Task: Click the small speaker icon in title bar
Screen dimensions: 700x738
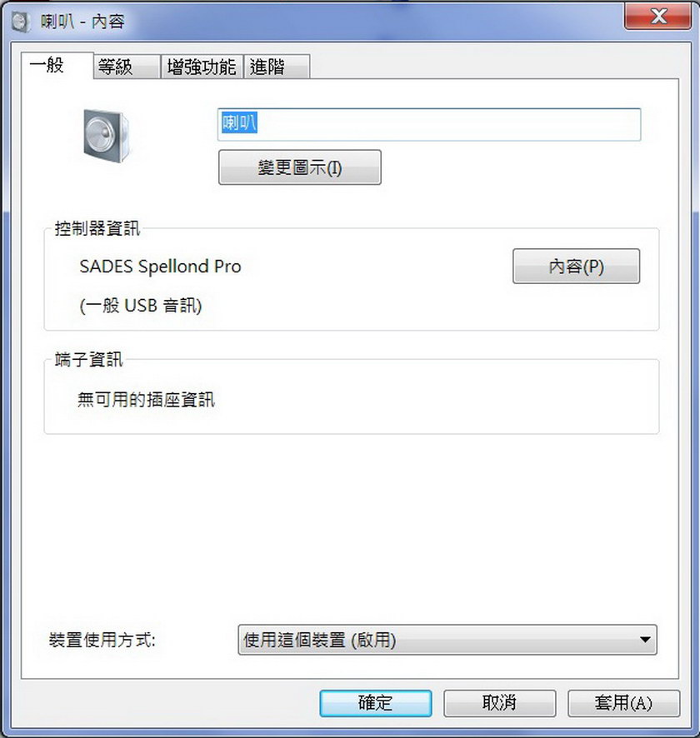Action: pyautogui.click(x=21, y=22)
